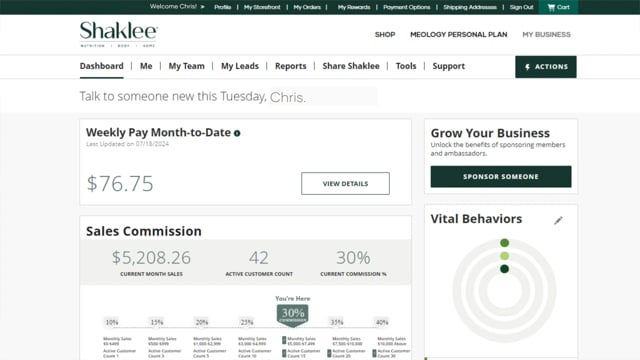
Task: Open the Share Shaklee menu
Action: click(351, 66)
